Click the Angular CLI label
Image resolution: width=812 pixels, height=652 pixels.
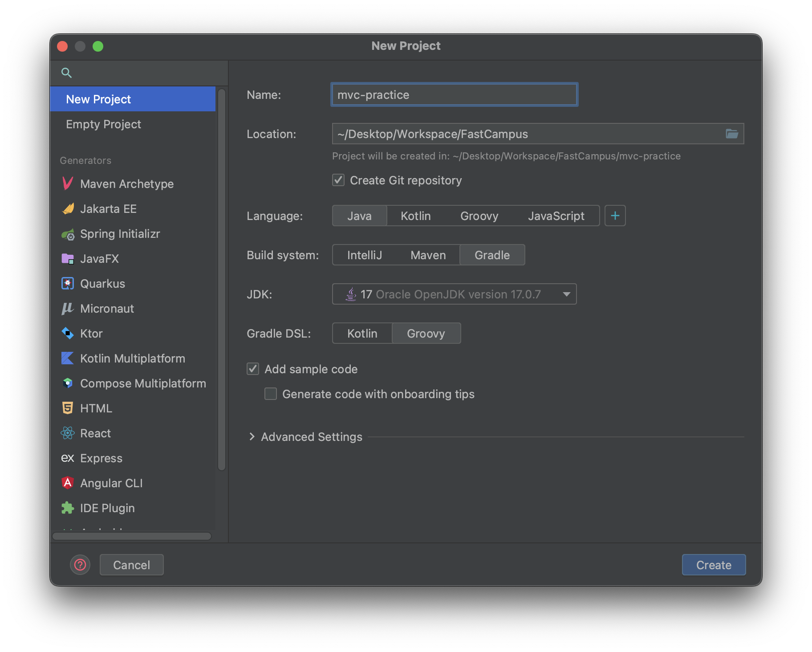[111, 483]
